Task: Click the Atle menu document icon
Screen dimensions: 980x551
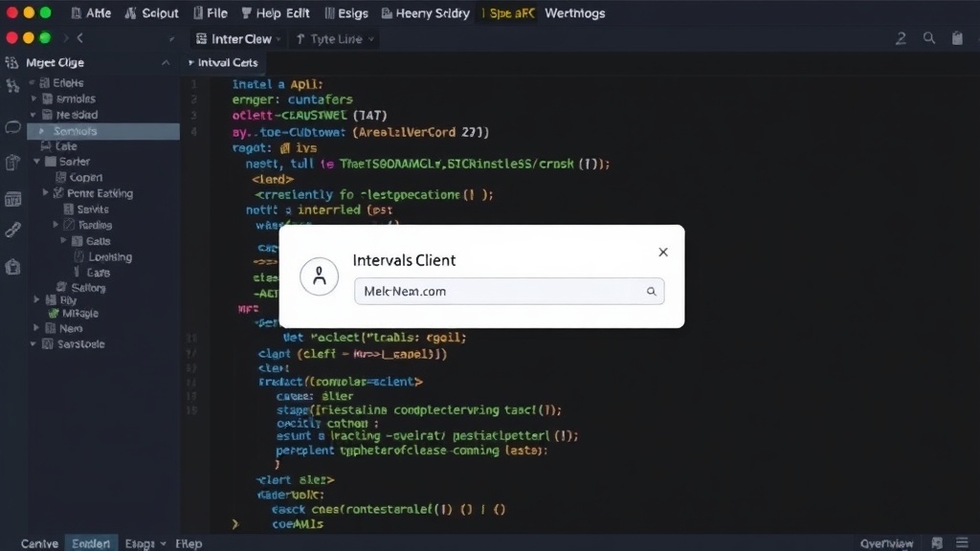Action: pos(77,13)
